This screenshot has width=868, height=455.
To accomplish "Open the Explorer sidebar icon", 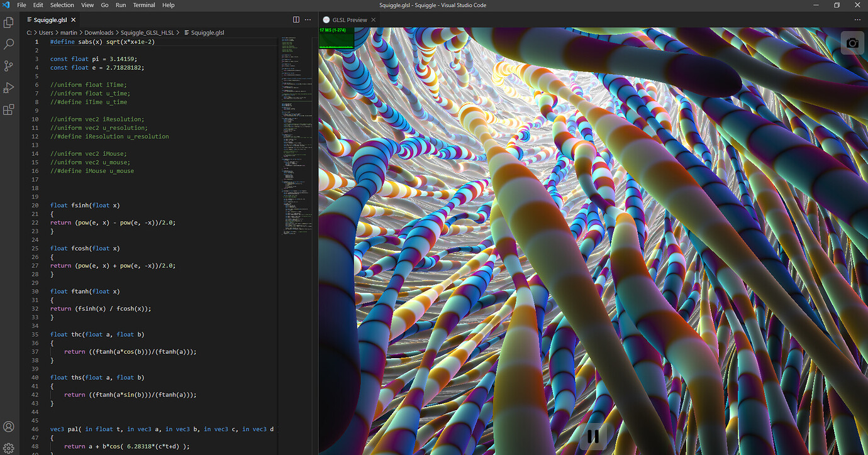I will [x=9, y=22].
